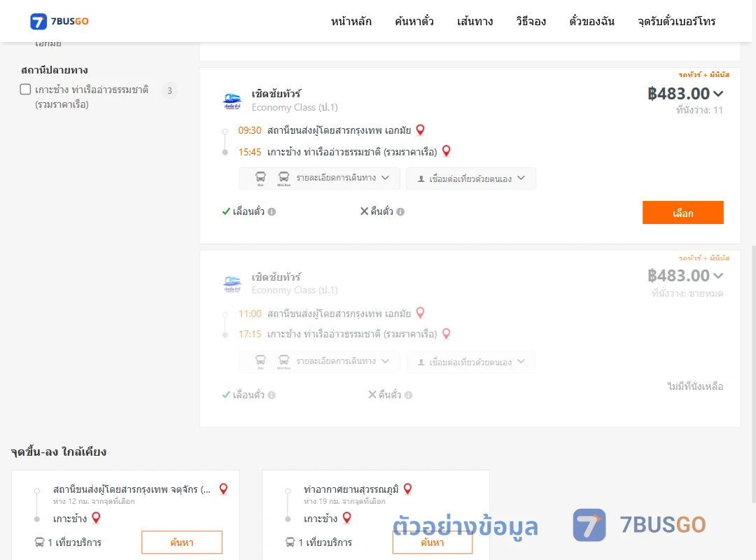Open the หน้าหลัก menu item
This screenshot has width=756, height=560.
(351, 21)
